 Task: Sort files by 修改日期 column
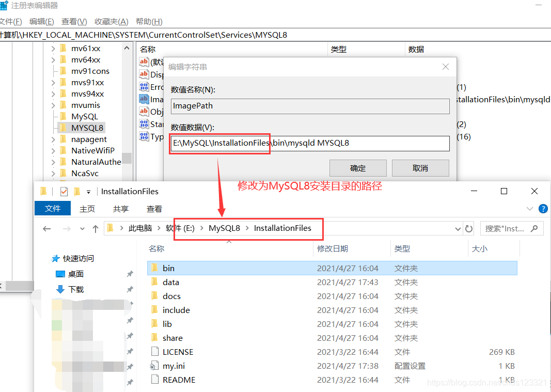[x=332, y=249]
